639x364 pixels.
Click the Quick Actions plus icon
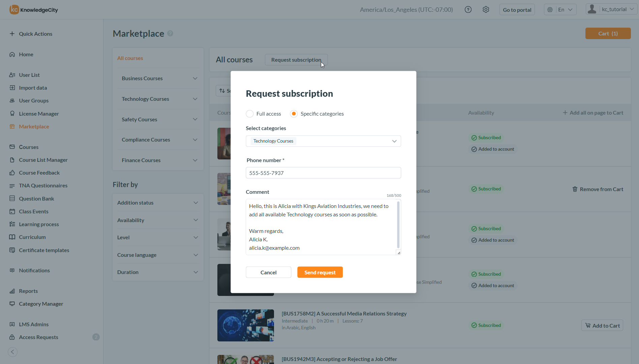12,34
